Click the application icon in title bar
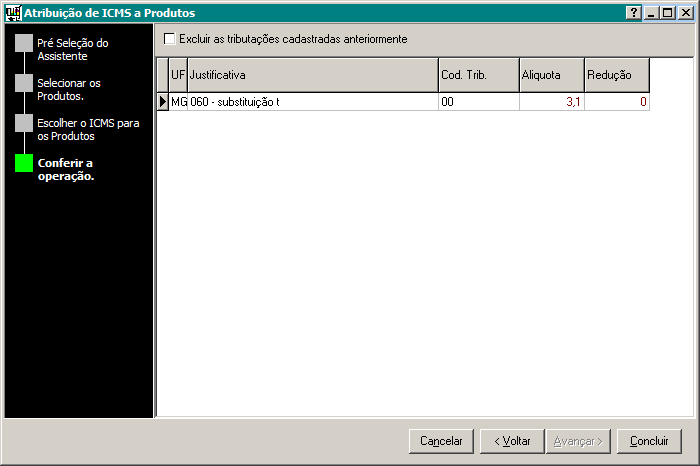Image resolution: width=700 pixels, height=466 pixels. (x=13, y=13)
